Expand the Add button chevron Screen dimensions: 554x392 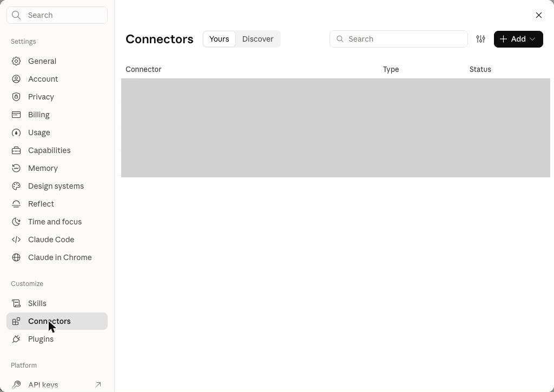pos(532,39)
